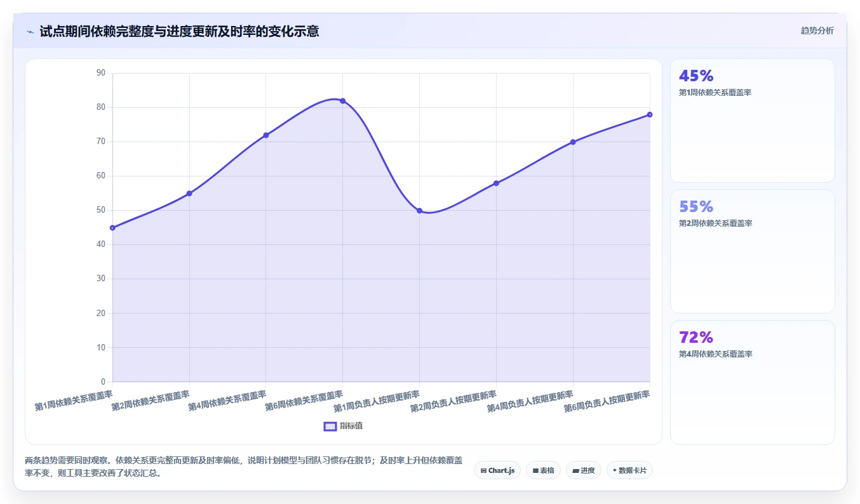
Task: Click data point for 第2周依赖关系覆盖率
Action: (x=189, y=194)
